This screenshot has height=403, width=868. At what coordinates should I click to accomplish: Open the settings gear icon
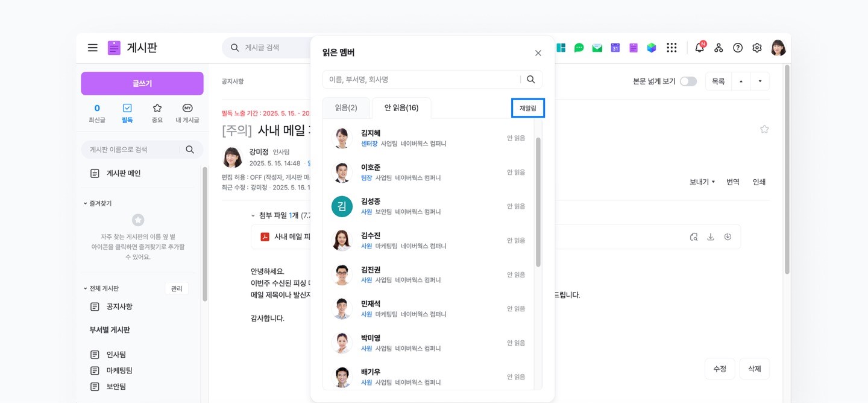click(x=757, y=48)
